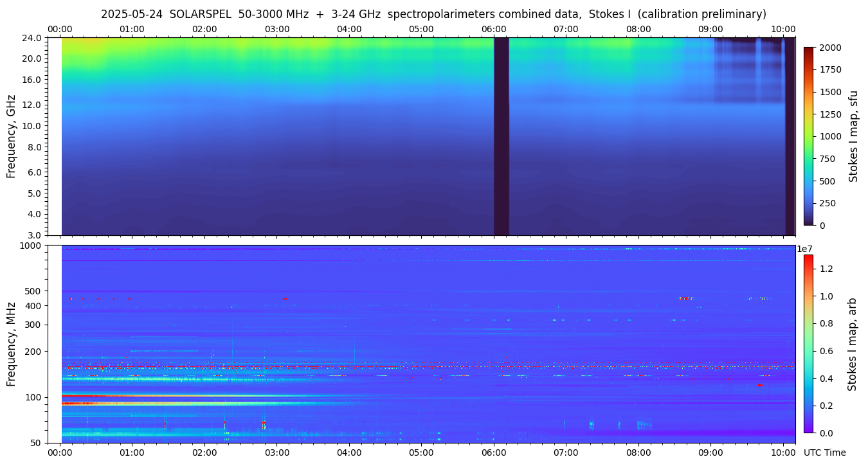Click the lower colorbar for arb scale

[x=808, y=344]
